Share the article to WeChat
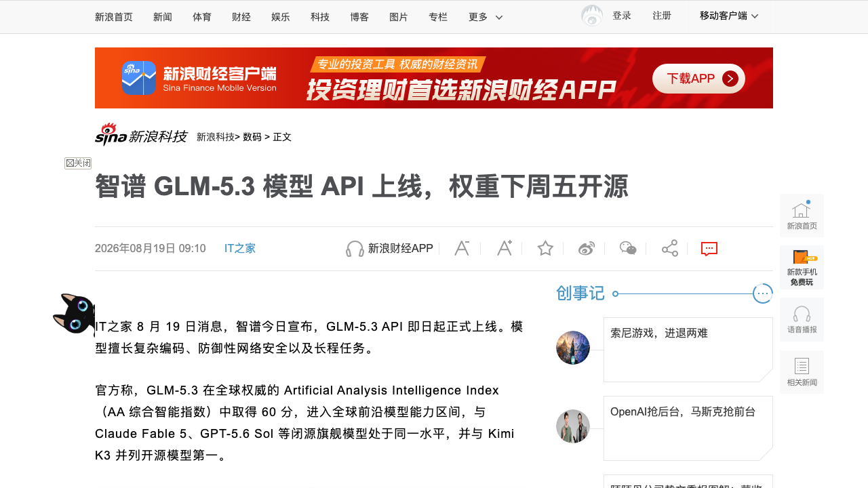This screenshot has height=488, width=868. [628, 249]
